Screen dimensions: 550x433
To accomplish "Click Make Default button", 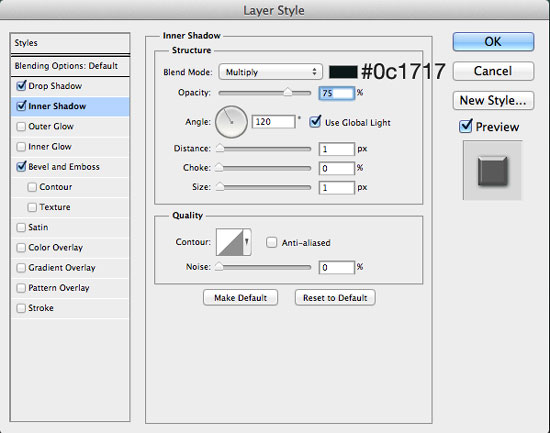I will pyautogui.click(x=240, y=298).
